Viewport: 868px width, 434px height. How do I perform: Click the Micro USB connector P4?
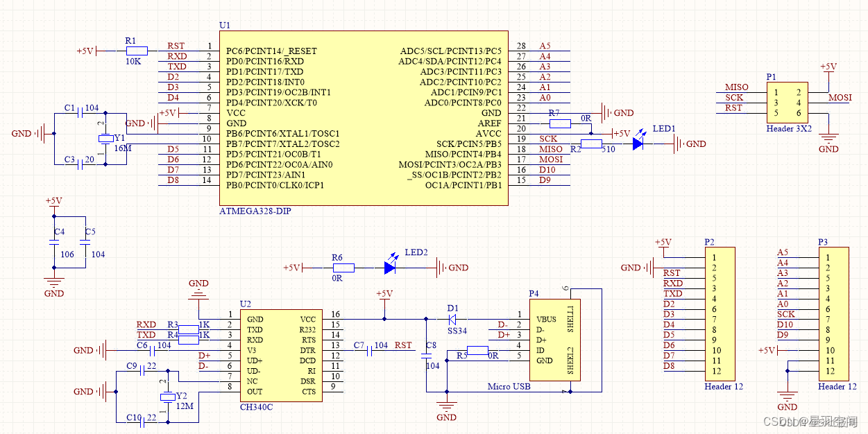(555, 340)
